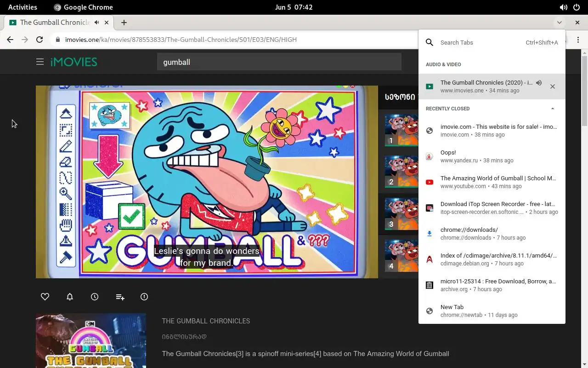The height and width of the screenshot is (368, 588).
Task: Click the imovie.com globe favicon
Action: (430, 131)
